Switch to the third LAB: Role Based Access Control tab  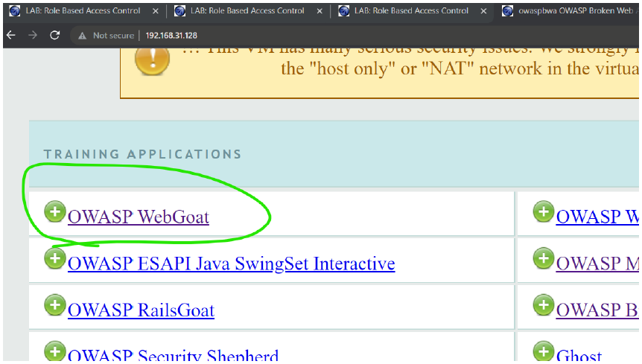tap(411, 11)
